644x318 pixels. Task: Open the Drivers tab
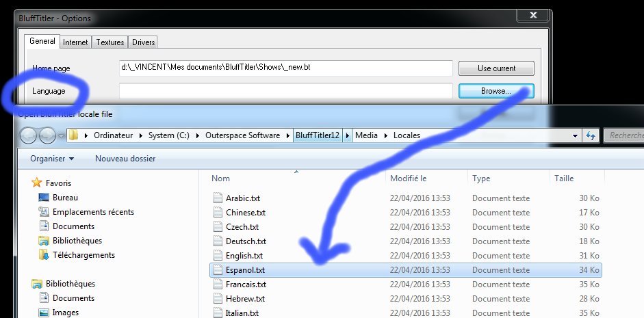pyautogui.click(x=144, y=42)
